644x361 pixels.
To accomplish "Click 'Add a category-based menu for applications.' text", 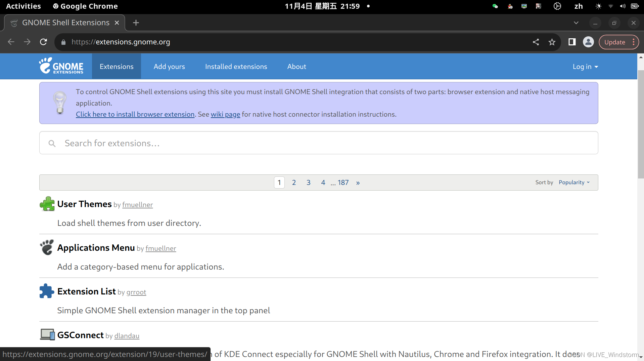I will click(x=140, y=267).
